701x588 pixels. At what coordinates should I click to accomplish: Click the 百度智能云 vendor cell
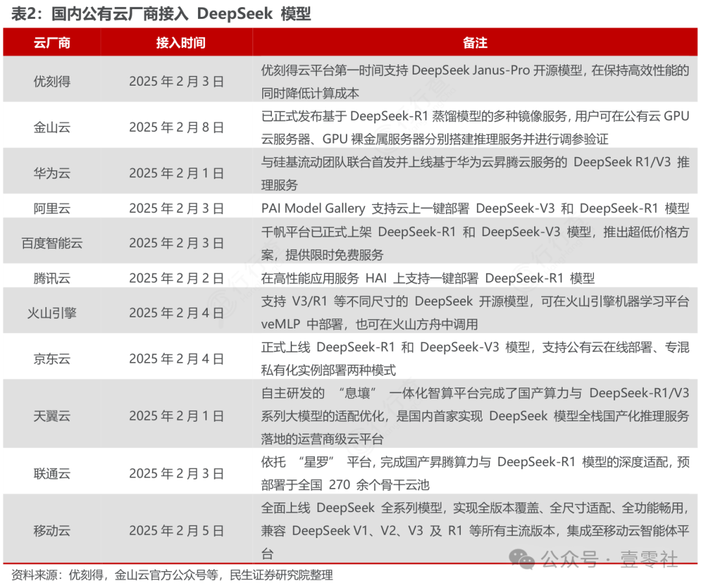(52, 243)
